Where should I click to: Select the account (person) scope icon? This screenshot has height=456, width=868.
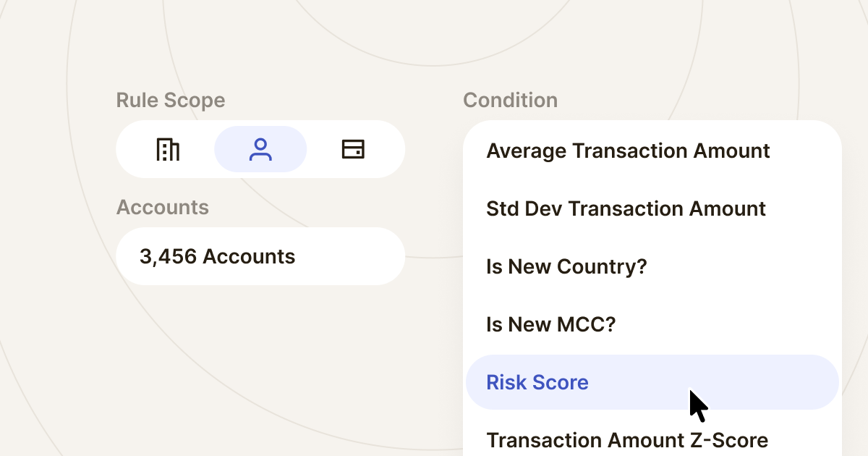tap(260, 149)
